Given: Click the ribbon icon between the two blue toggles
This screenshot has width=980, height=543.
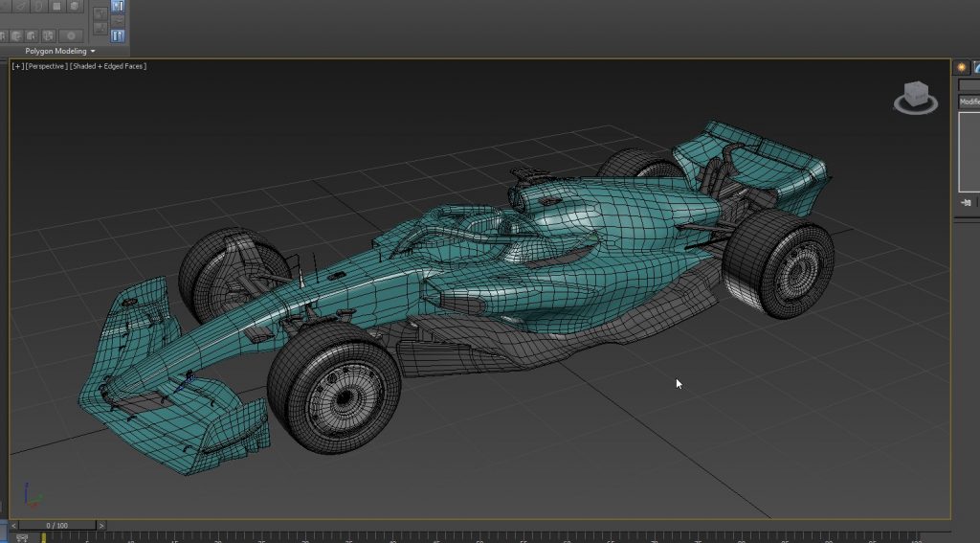Looking at the screenshot, I should (x=119, y=20).
